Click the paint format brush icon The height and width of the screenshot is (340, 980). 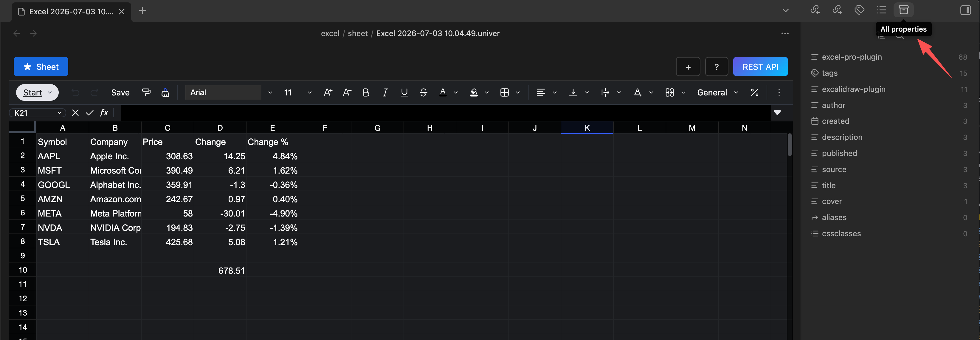(146, 92)
